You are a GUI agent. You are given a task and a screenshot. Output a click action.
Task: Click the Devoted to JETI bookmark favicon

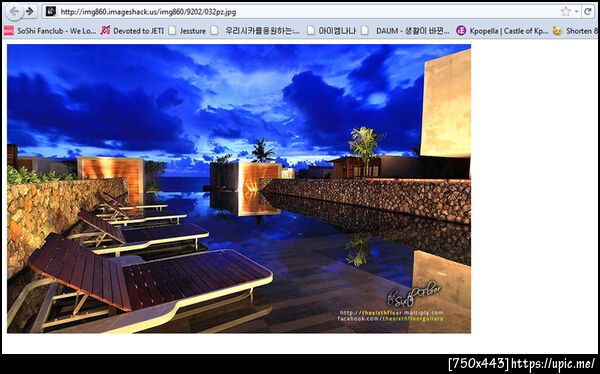point(105,31)
